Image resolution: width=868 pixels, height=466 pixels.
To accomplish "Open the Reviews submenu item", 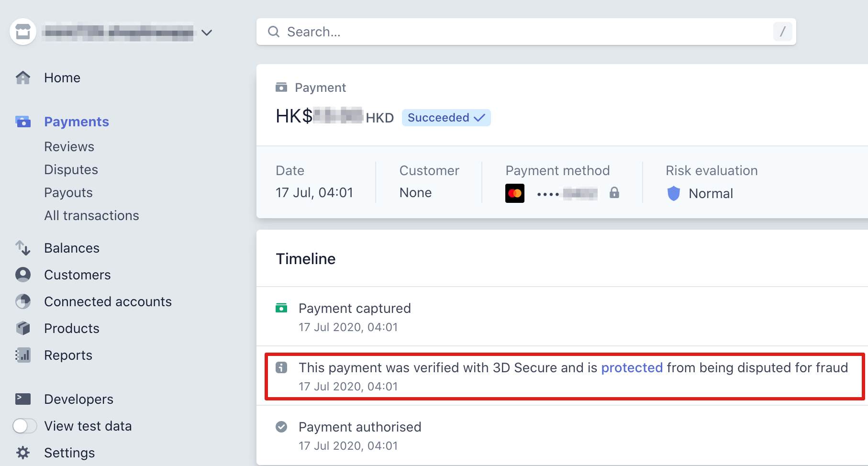I will (x=69, y=146).
